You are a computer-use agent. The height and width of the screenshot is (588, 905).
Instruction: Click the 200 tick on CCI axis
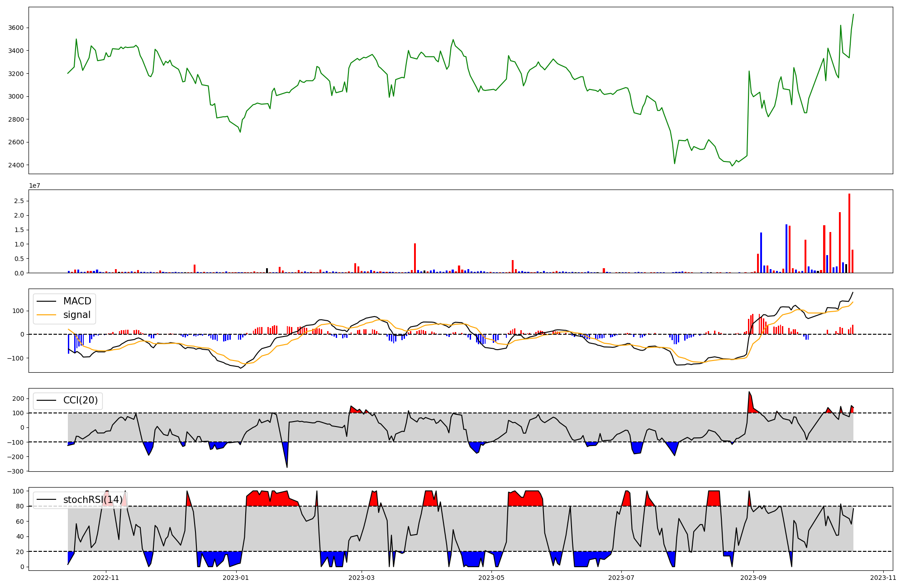[x=18, y=398]
